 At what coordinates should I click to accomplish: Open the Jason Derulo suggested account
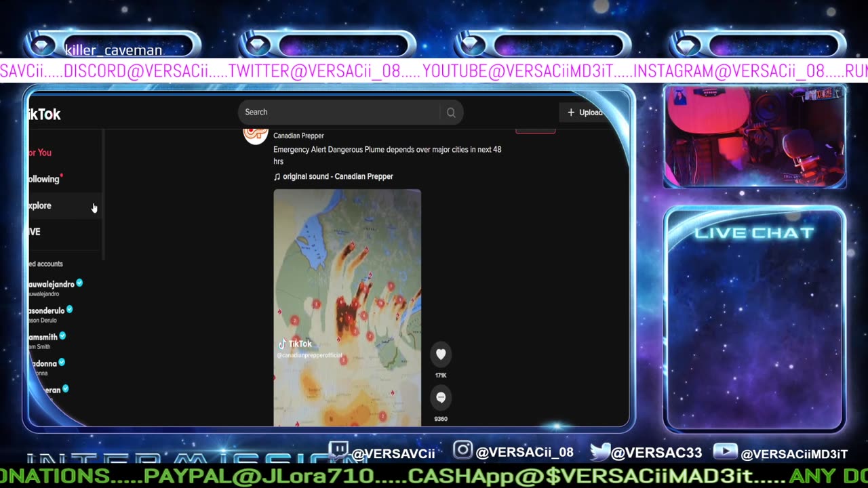pos(51,314)
